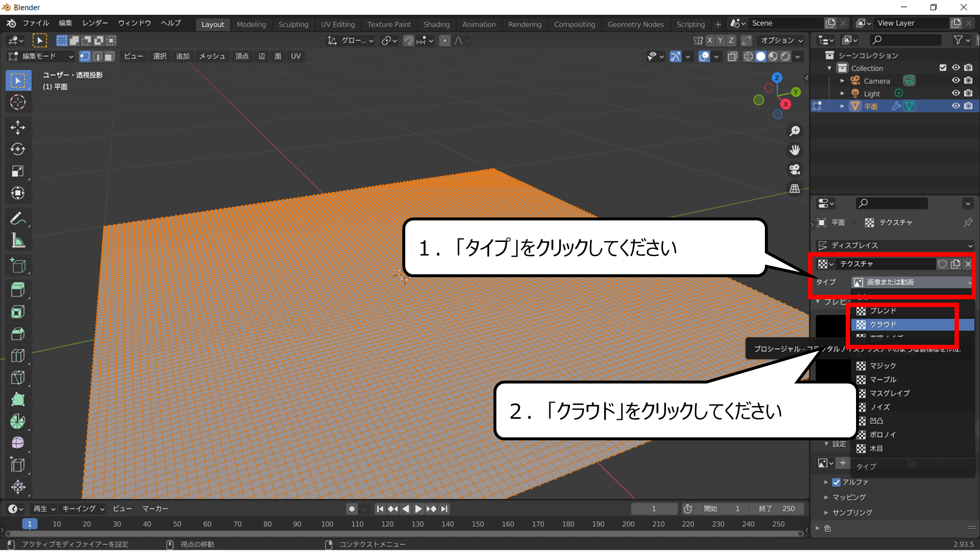Click the blue Z axis gizmo handle
This screenshot has height=551, width=980.
pos(777,78)
